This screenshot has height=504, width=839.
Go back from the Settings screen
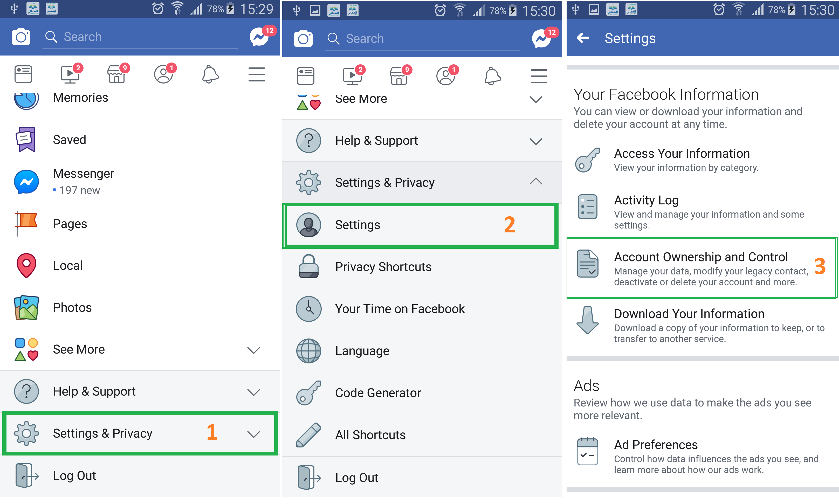click(583, 38)
